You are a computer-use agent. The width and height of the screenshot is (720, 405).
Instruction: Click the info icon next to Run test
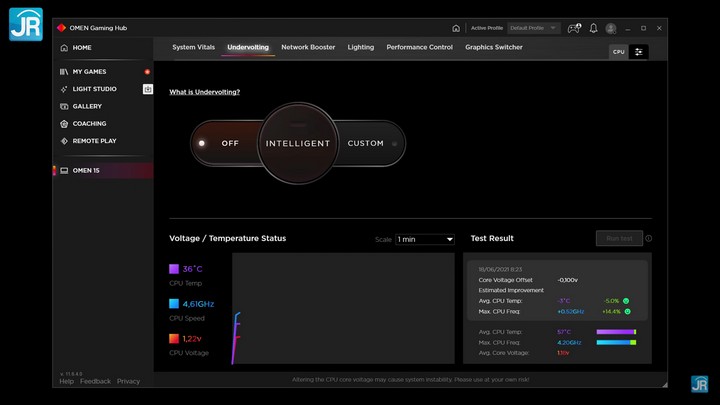(x=648, y=238)
